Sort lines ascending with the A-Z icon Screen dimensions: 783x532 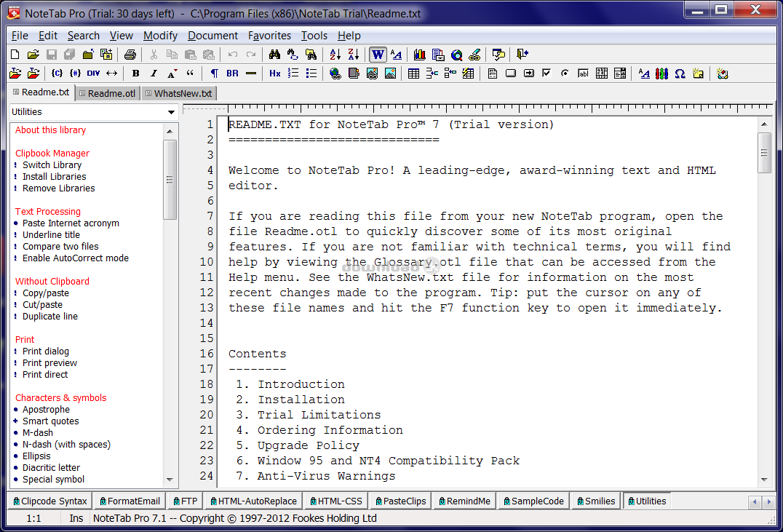335,55
